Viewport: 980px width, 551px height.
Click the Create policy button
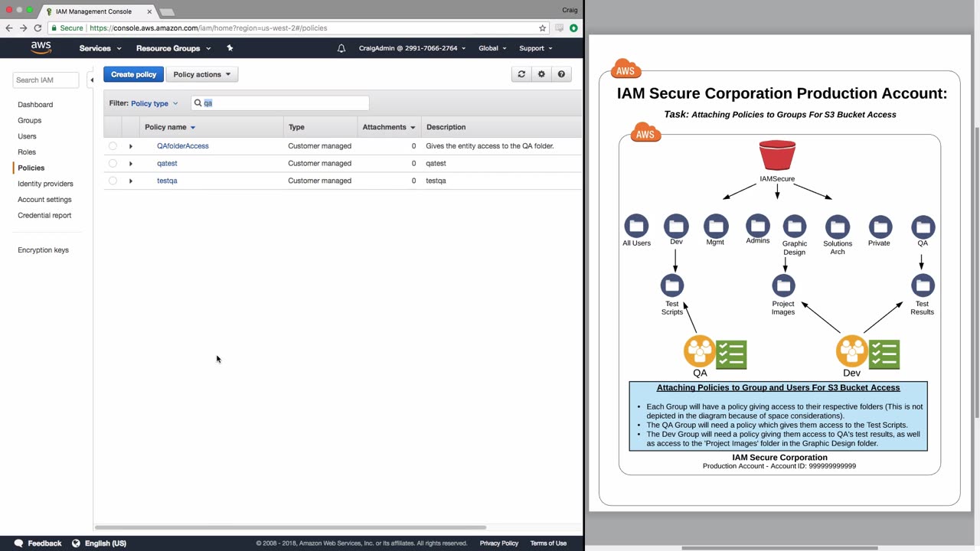[133, 74]
